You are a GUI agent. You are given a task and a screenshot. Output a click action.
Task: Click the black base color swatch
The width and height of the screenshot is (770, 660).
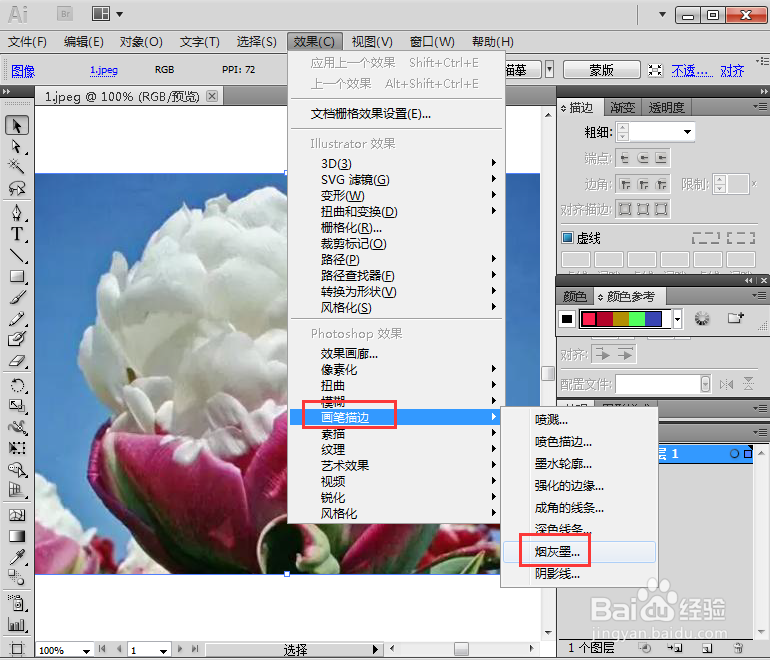[x=567, y=319]
